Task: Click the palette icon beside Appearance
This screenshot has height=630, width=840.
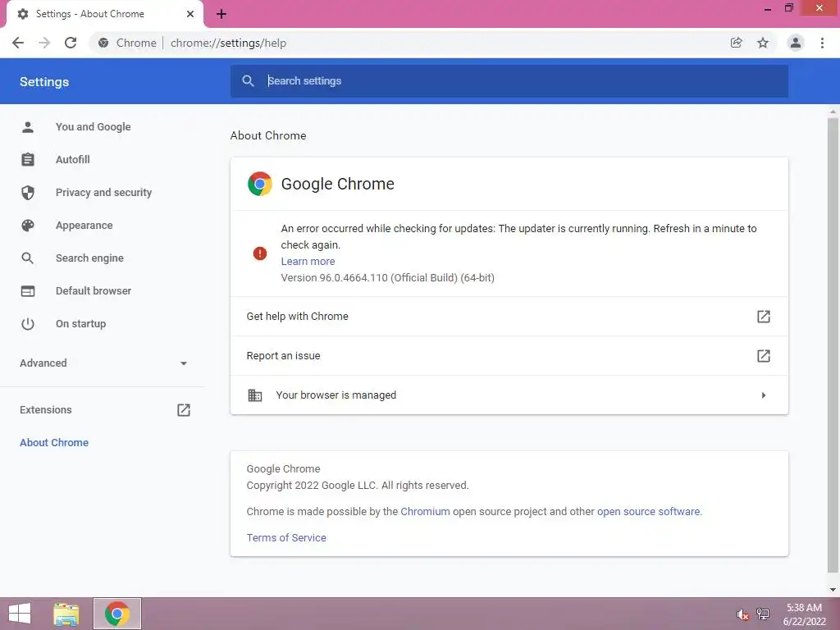Action: [x=28, y=226]
